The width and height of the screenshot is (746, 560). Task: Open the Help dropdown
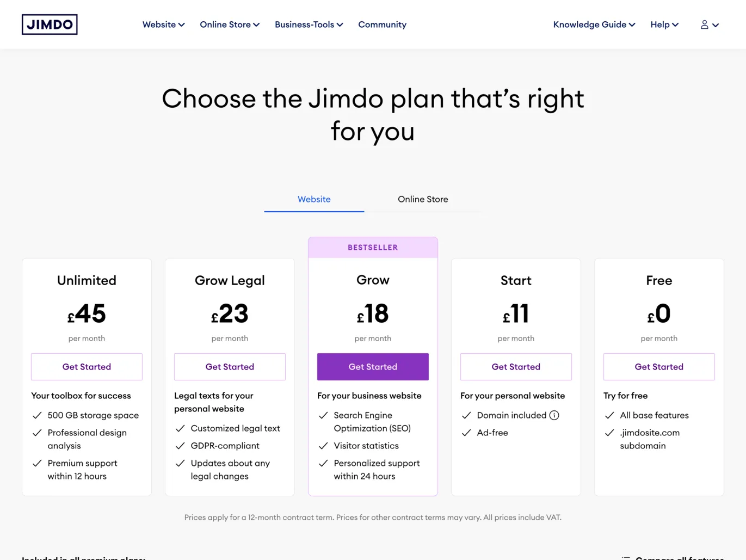coord(664,24)
